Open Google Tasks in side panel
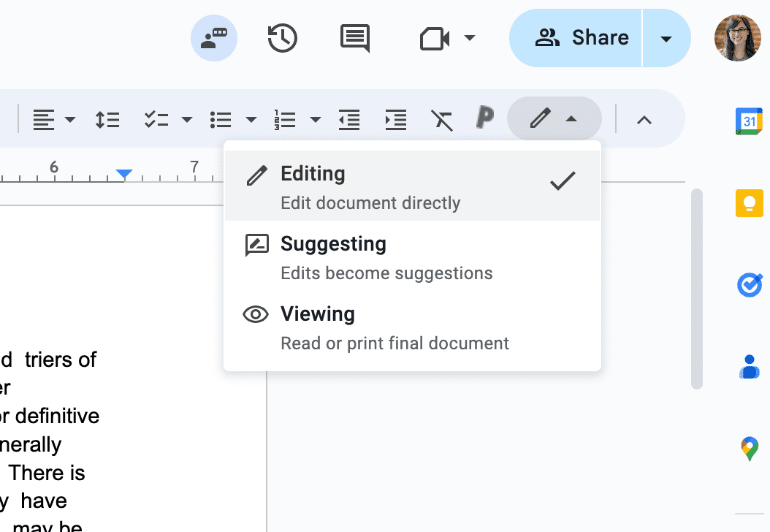The height and width of the screenshot is (532, 770). point(749,284)
